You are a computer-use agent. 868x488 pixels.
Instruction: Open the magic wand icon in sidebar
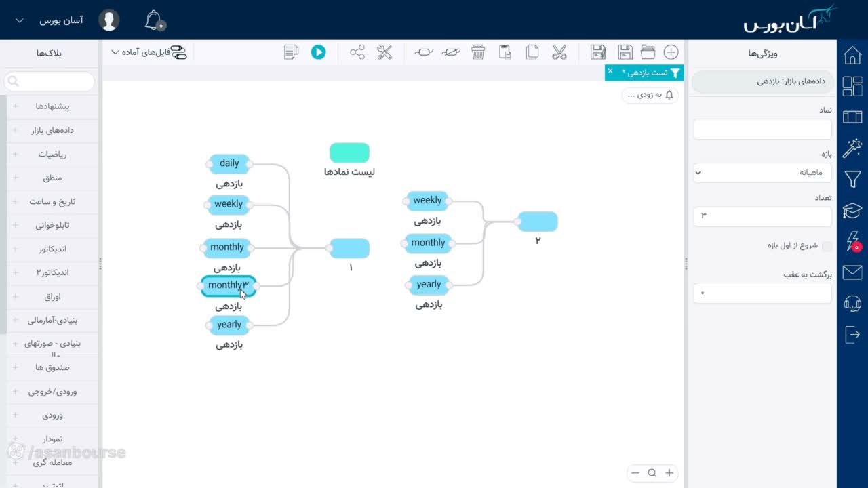coord(852,148)
